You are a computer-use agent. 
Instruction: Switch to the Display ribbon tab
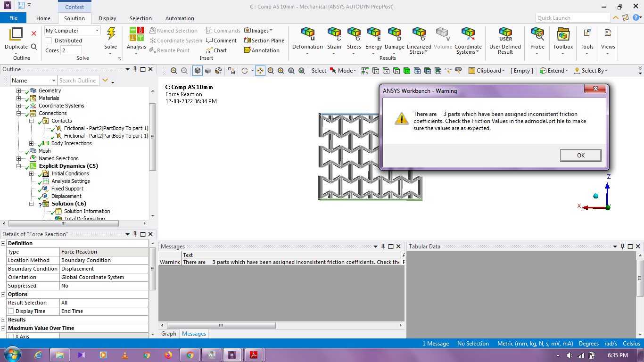pos(107,18)
